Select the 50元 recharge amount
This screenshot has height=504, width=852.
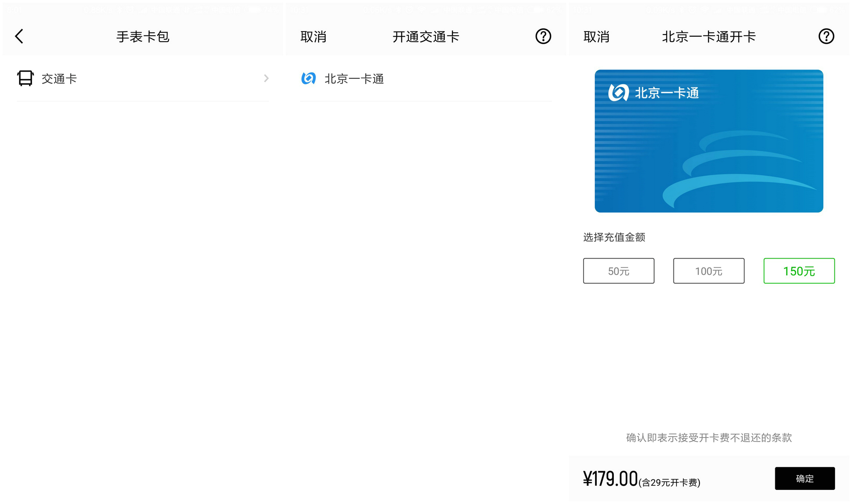pyautogui.click(x=618, y=271)
